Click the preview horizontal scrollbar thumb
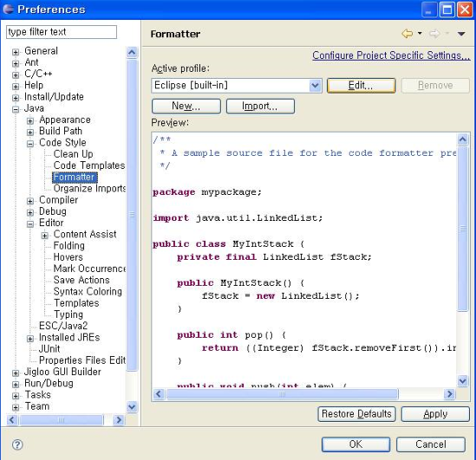This screenshot has height=460, width=476. pos(282,394)
